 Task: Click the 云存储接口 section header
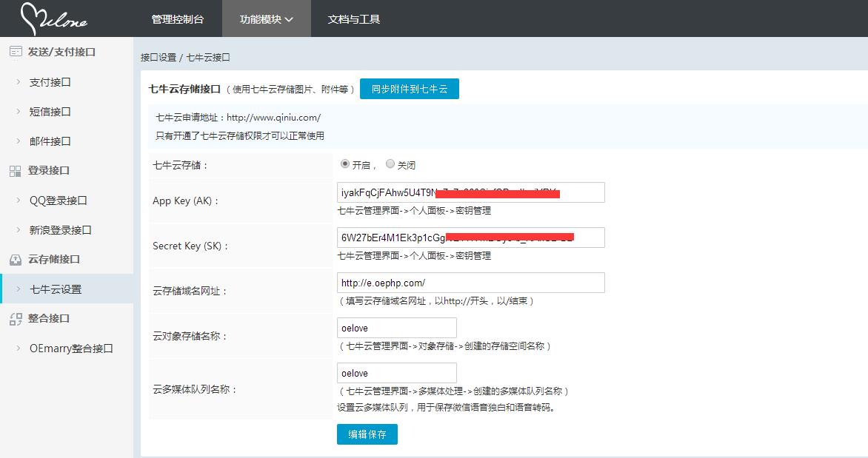click(x=54, y=259)
